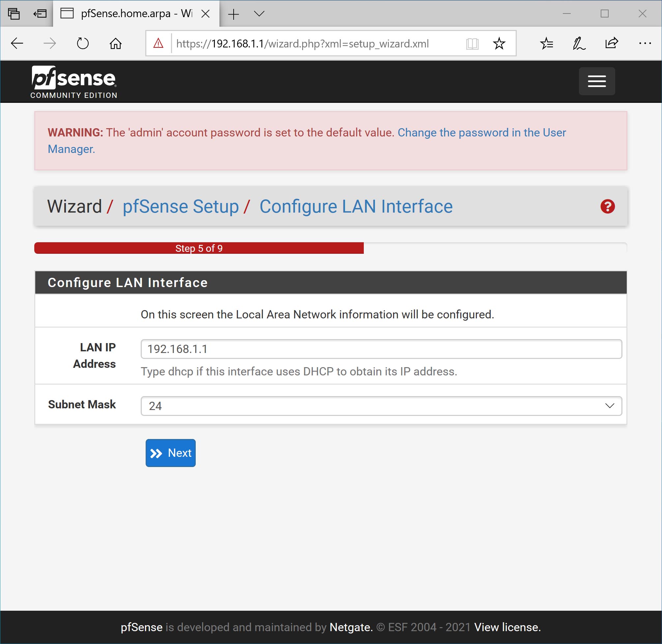This screenshot has height=644, width=662.
Task: Add this page to favorites
Action: coord(499,44)
